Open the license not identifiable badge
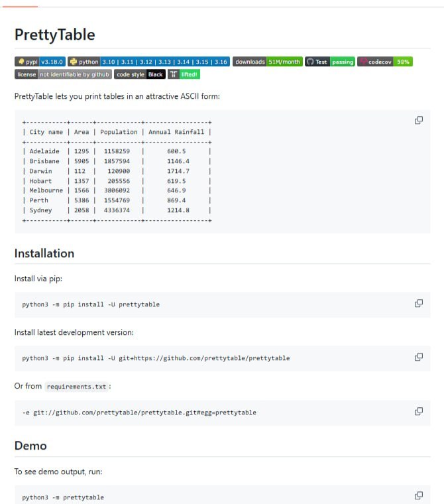The height and width of the screenshot is (504, 444). pos(64,74)
